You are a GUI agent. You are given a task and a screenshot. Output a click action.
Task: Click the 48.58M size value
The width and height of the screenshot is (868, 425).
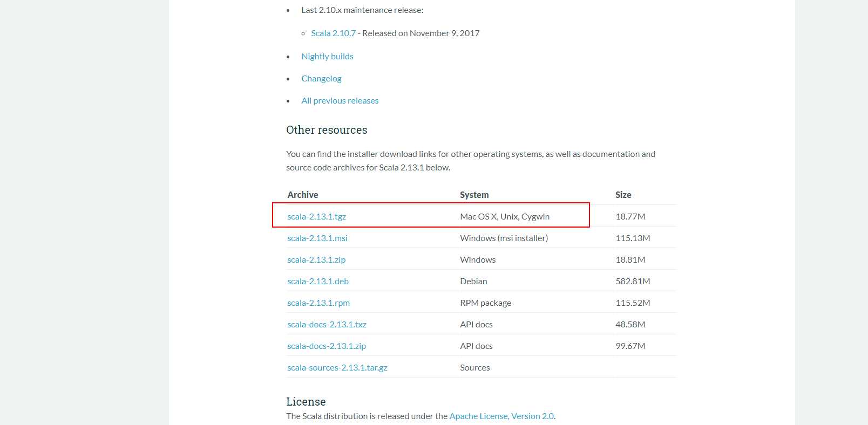coord(630,325)
